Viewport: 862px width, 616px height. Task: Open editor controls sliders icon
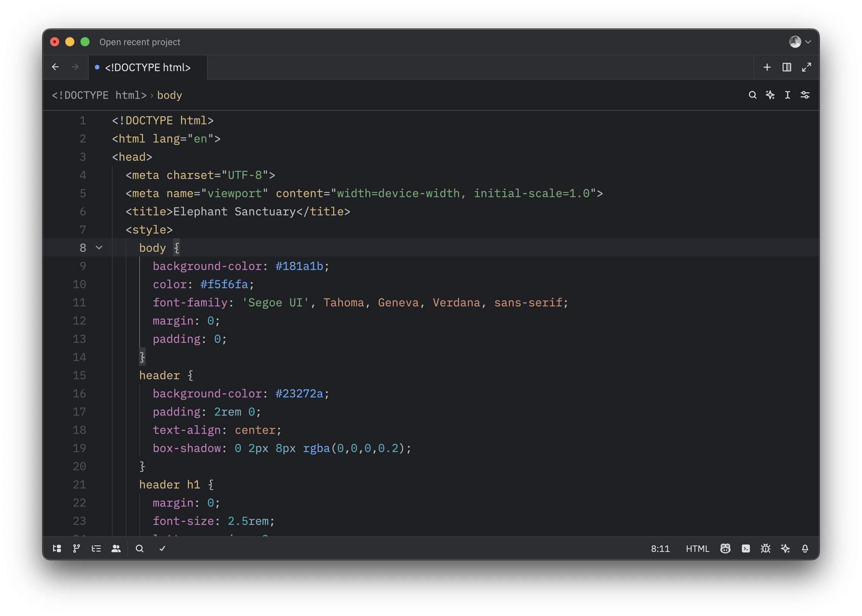[805, 95]
